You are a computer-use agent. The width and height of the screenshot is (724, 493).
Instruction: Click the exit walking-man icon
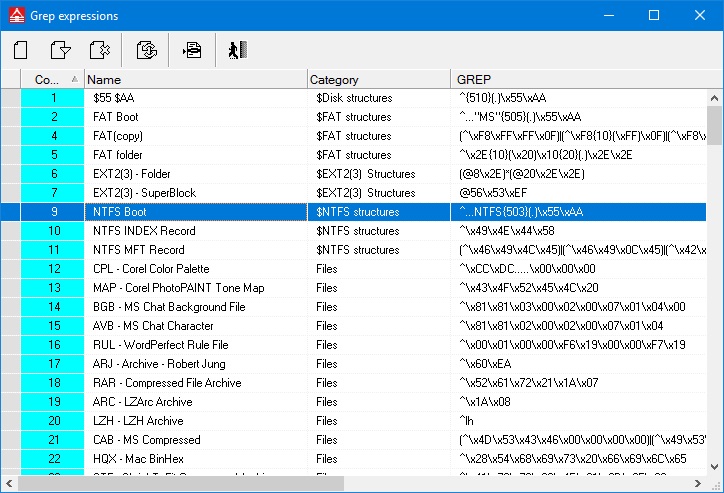[236, 49]
